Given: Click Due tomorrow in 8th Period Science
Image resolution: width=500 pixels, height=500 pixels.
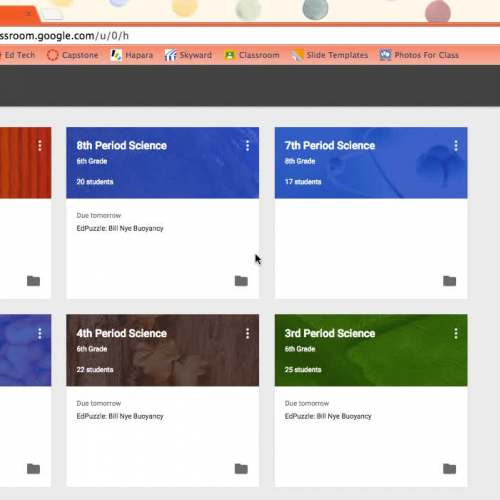Looking at the screenshot, I should click(x=99, y=215).
